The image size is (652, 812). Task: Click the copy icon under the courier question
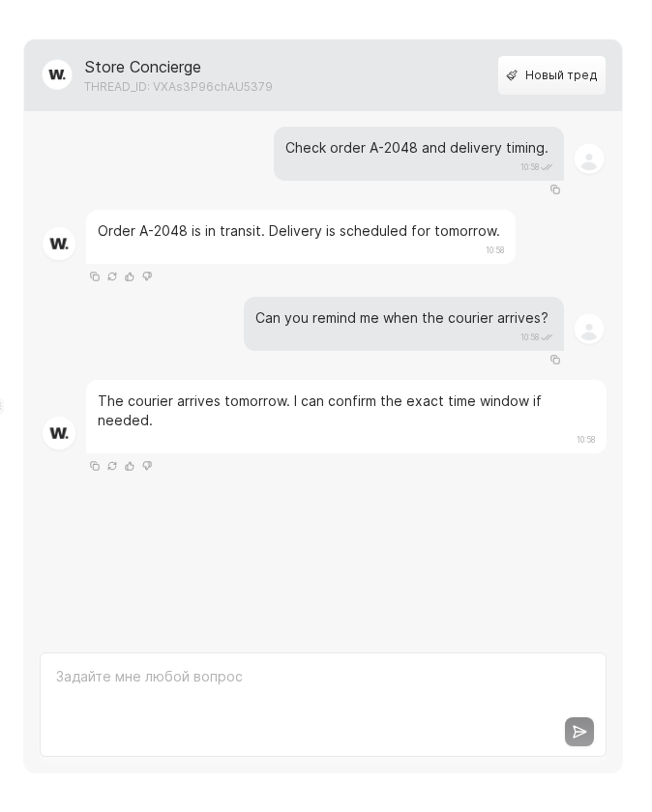coord(555,360)
